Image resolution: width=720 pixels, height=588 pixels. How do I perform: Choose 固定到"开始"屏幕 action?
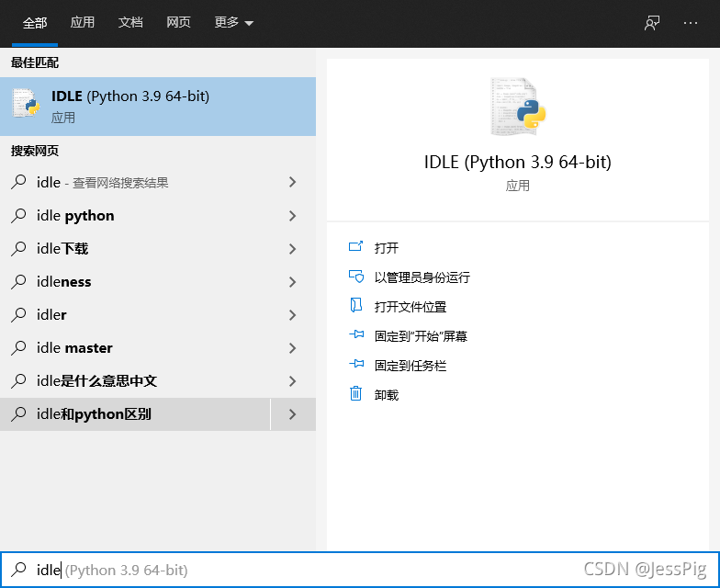(x=421, y=336)
